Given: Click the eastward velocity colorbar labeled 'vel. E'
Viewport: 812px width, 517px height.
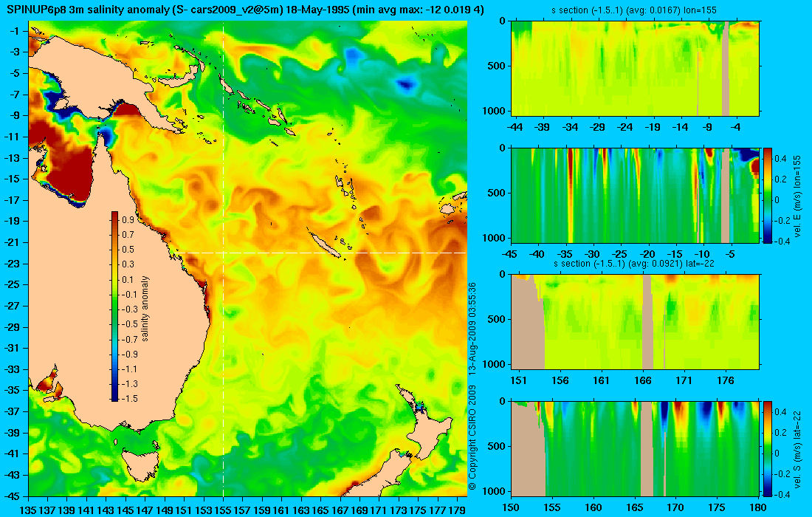Looking at the screenshot, I should (x=768, y=195).
